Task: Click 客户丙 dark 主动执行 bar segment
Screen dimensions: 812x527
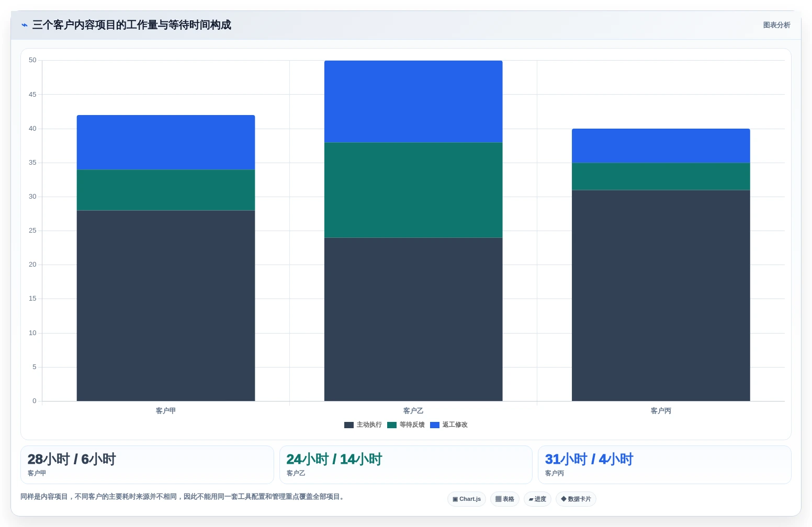Action: (x=661, y=295)
